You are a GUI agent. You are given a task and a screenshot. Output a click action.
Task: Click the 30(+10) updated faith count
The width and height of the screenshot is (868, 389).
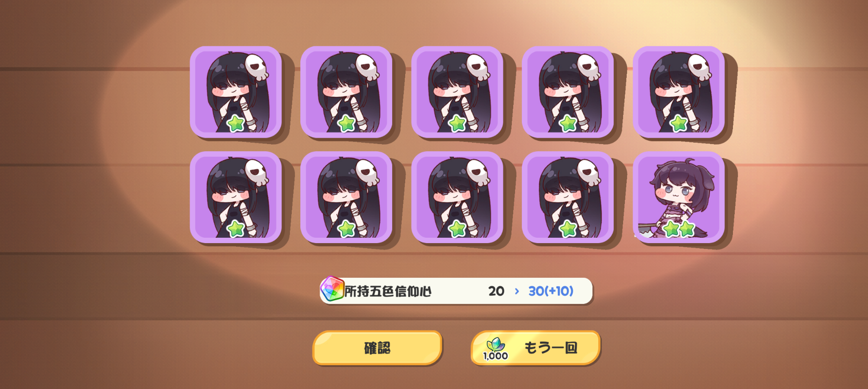point(551,291)
